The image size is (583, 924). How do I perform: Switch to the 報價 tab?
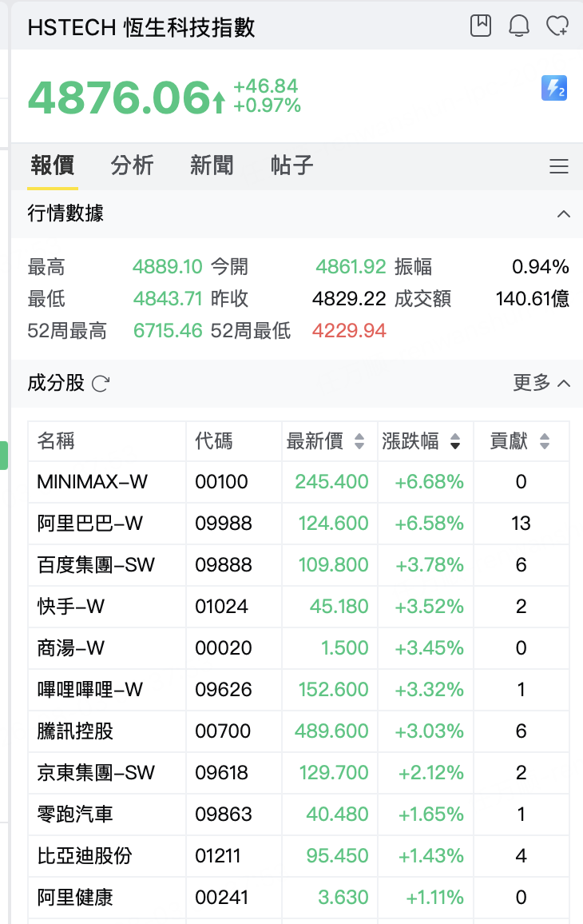[53, 165]
